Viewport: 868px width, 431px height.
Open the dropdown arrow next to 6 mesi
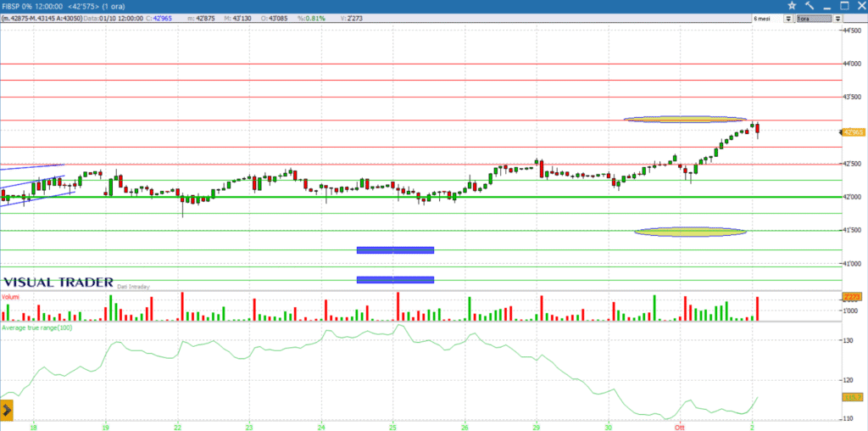tap(788, 19)
